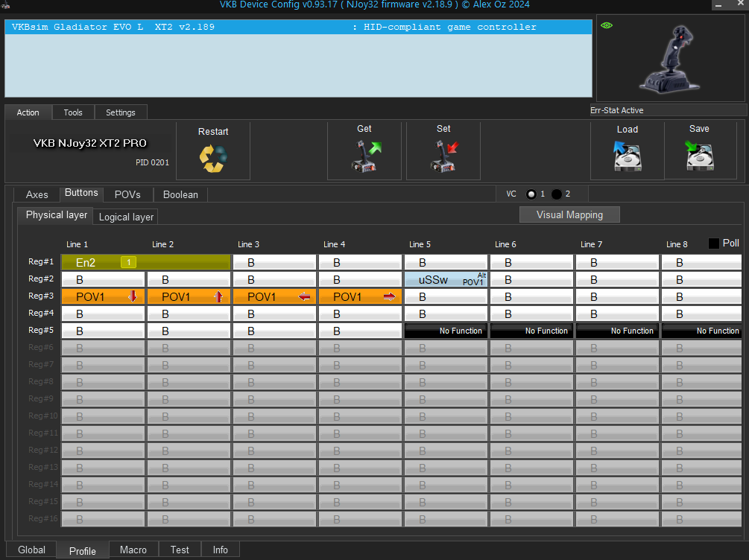The image size is (749, 560).
Task: Select the VKBsim Gladiator EVO L device row
Action: click(x=298, y=28)
